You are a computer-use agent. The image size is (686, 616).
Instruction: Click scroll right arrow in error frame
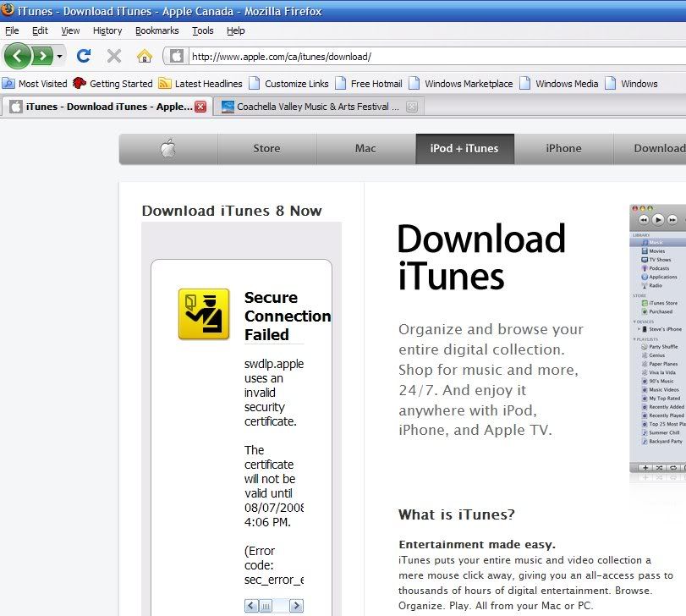point(297,606)
